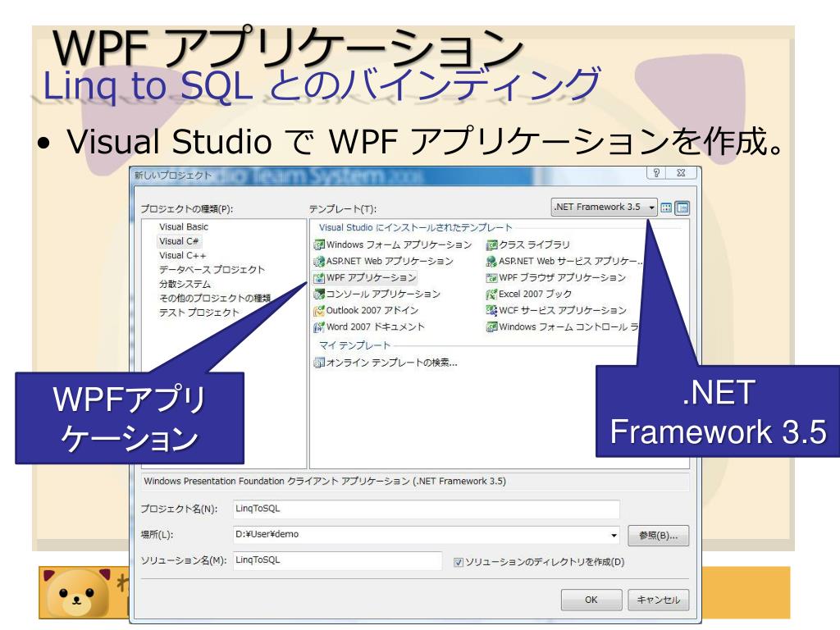Pick the Windows フォーム コントロール template icon
840x630 pixels.
pos(491,326)
